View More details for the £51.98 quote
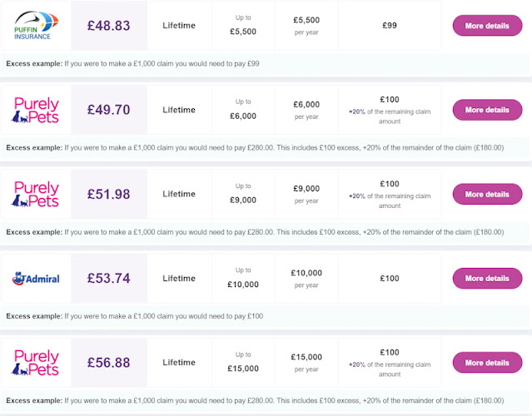Viewport: 532px width, 416px height. [x=486, y=194]
